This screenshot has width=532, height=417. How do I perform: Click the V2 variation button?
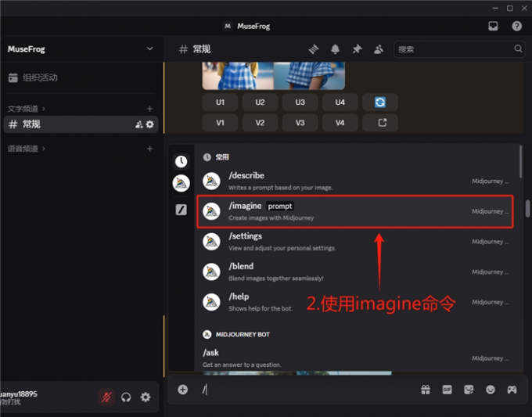tap(260, 123)
